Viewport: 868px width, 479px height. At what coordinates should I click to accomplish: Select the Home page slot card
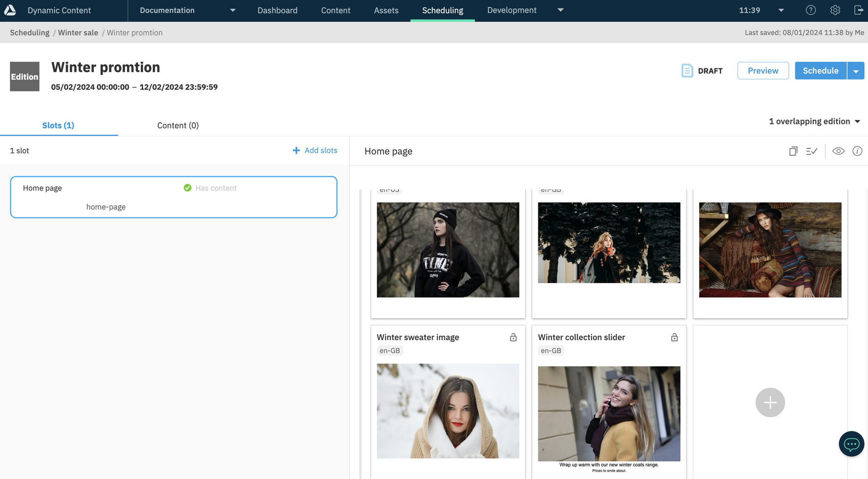point(174,197)
